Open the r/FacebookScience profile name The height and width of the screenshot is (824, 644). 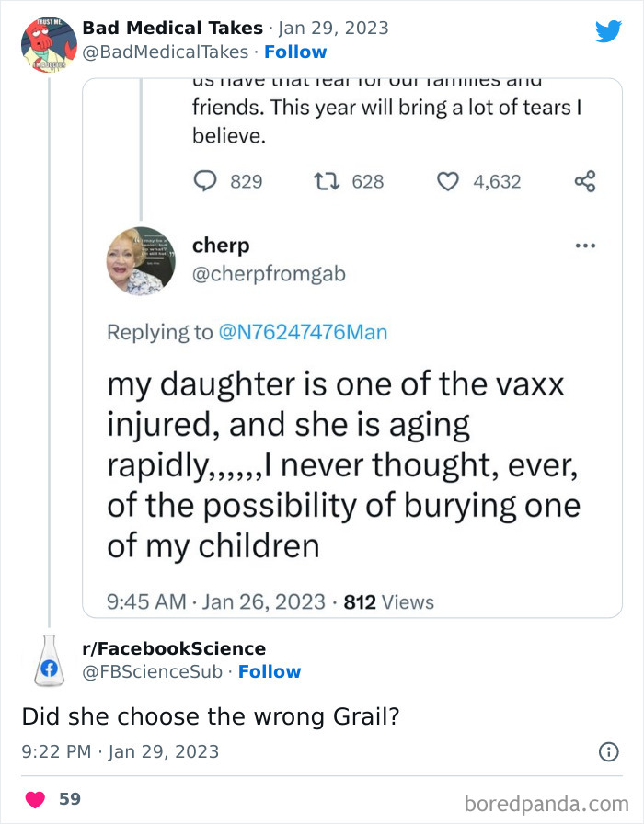pyautogui.click(x=174, y=648)
